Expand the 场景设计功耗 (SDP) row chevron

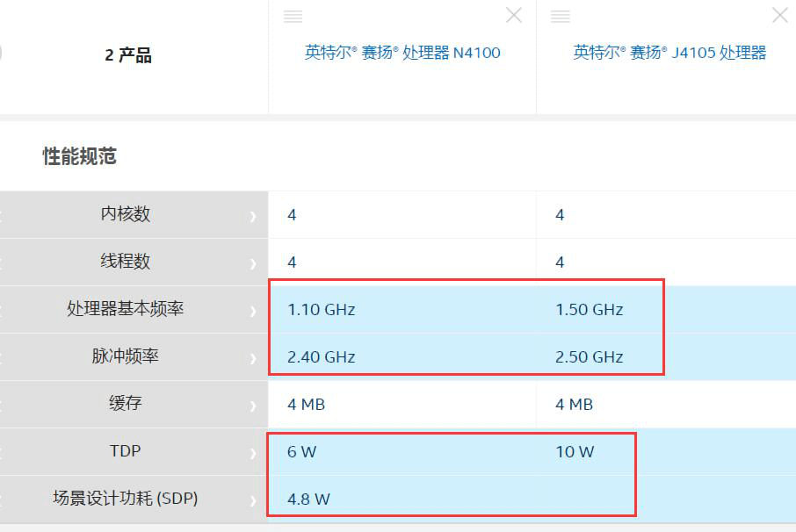pos(253,500)
